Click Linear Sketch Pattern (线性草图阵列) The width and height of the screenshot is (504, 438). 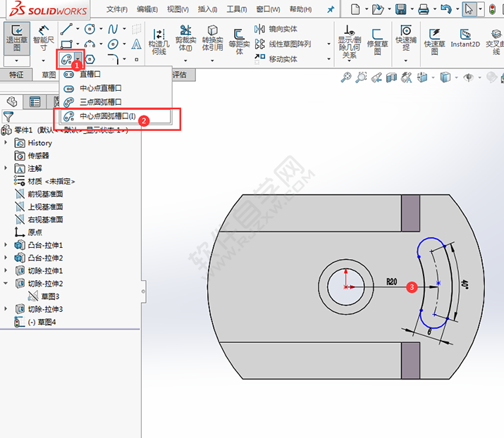(x=283, y=44)
